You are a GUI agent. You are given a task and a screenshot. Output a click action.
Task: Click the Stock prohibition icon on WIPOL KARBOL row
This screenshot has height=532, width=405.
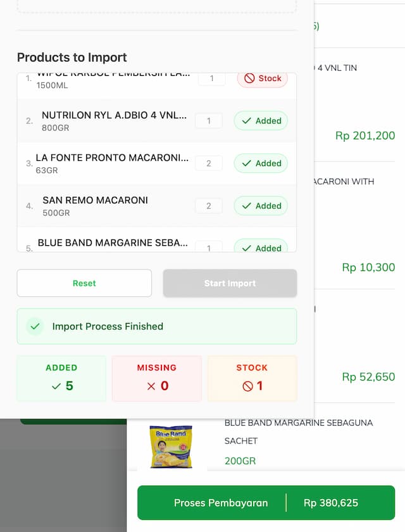click(x=249, y=79)
